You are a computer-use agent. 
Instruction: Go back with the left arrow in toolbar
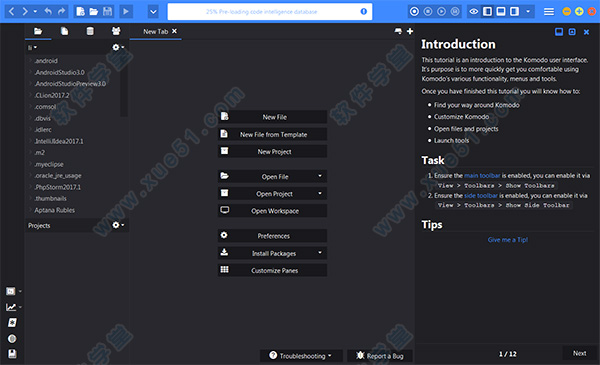11,11
